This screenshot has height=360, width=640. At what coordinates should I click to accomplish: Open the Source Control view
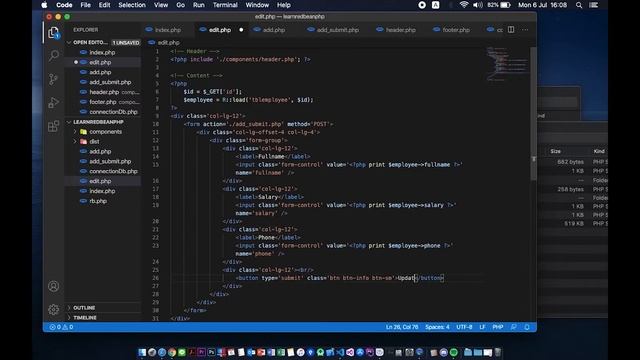[x=53, y=79]
